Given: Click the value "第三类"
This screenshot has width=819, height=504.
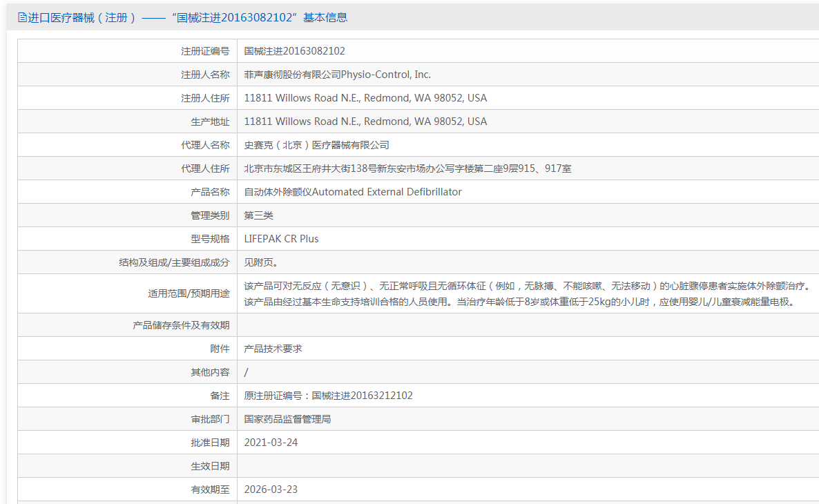Looking at the screenshot, I should (x=258, y=215).
